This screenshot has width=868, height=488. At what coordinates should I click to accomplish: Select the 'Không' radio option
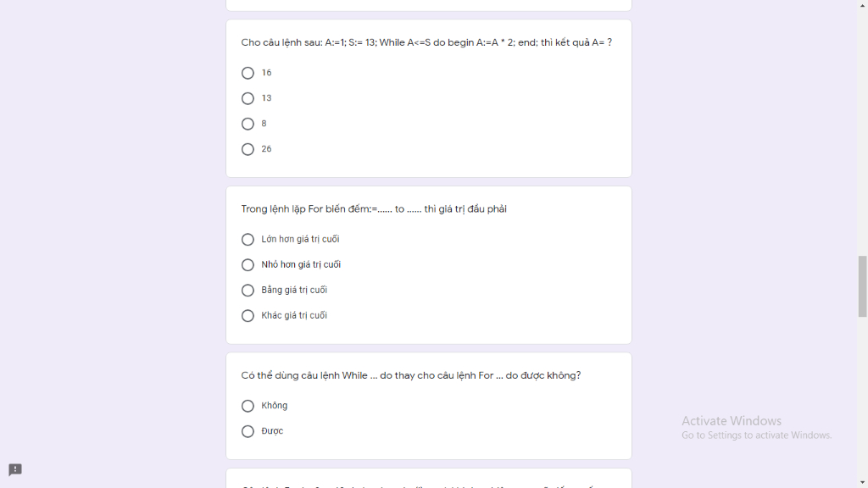(248, 406)
